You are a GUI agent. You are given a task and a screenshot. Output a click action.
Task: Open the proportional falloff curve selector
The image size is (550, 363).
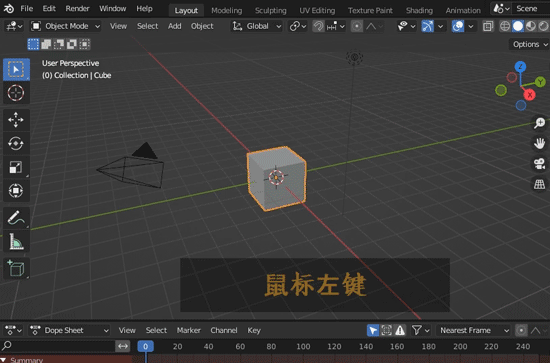pos(374,26)
